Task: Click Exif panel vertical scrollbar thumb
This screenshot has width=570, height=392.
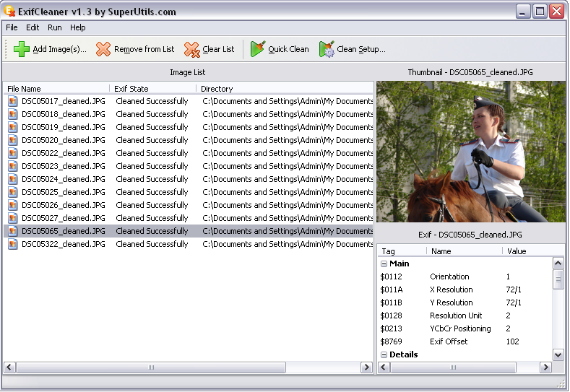Action: [x=558, y=279]
